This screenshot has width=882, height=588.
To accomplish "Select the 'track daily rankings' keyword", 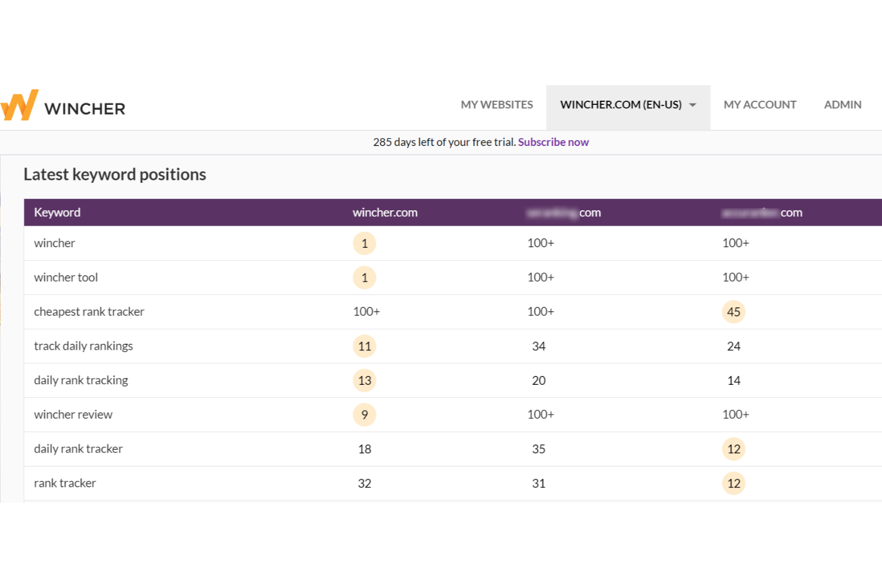I will click(83, 346).
